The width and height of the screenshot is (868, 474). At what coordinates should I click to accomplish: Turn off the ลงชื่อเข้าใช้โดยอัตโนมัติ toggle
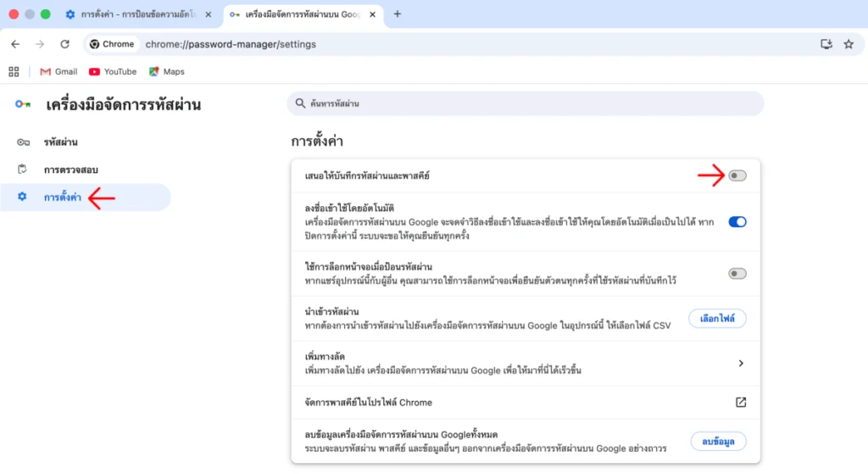pos(737,222)
